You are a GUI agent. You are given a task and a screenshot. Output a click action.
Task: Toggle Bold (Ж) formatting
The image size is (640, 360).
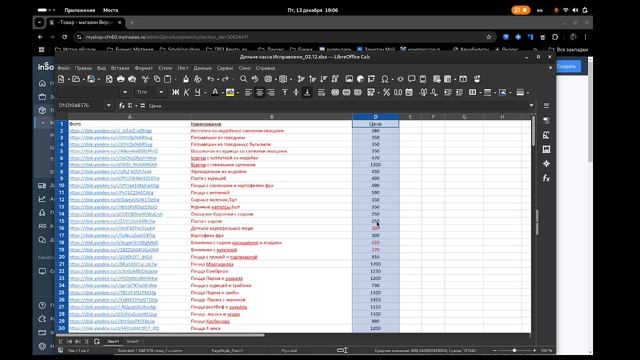176,93
